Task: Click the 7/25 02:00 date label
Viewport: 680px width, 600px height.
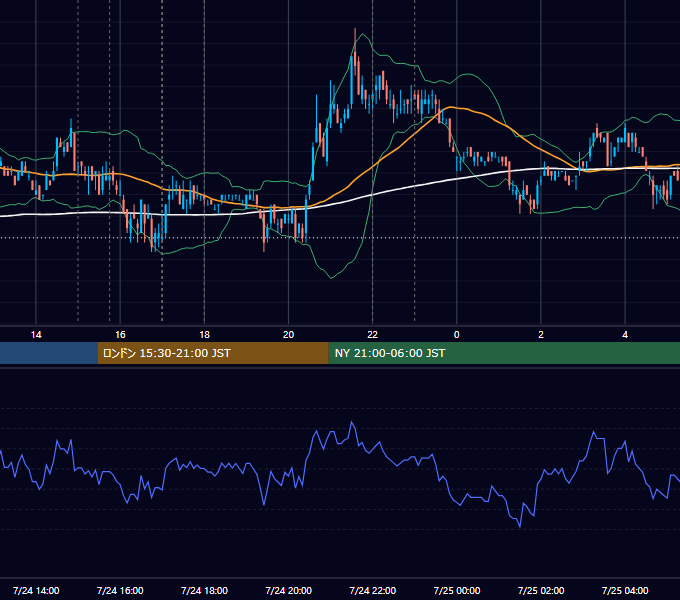Action: (x=541, y=590)
